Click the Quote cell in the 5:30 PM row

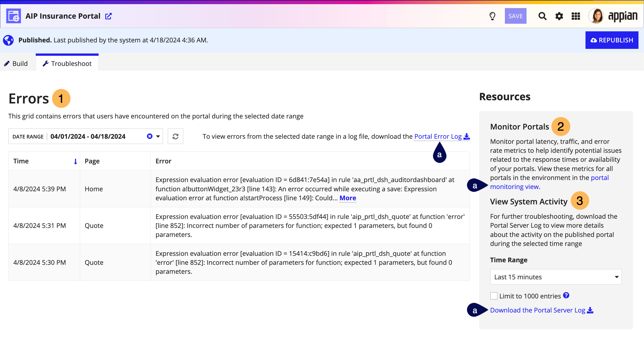pyautogui.click(x=115, y=262)
